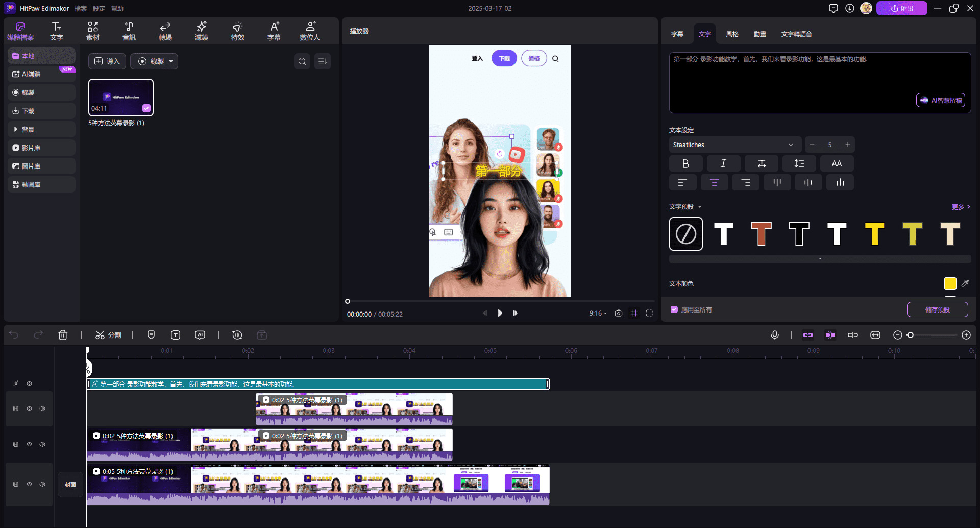Image resolution: width=980 pixels, height=528 pixels.
Task: Select the 分割 split scissors tool
Action: [108, 335]
